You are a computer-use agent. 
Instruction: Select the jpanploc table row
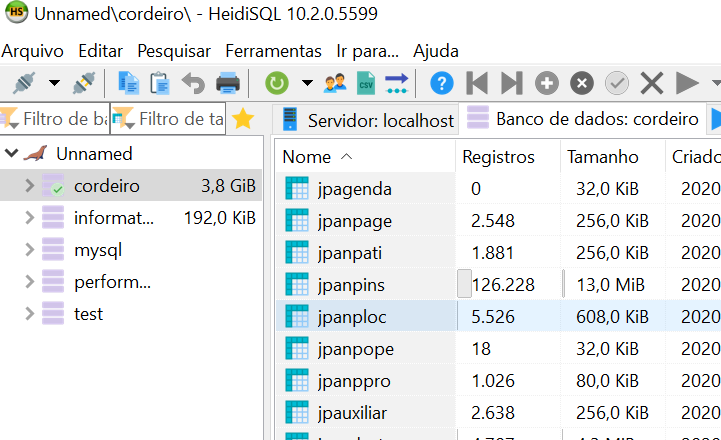point(498,317)
